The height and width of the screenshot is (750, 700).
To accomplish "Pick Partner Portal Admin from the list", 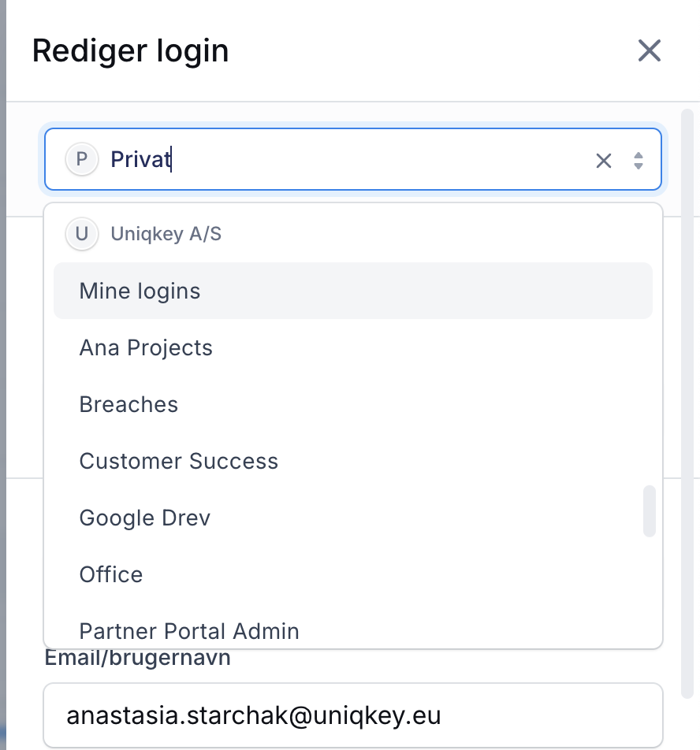I will click(x=353, y=631).
